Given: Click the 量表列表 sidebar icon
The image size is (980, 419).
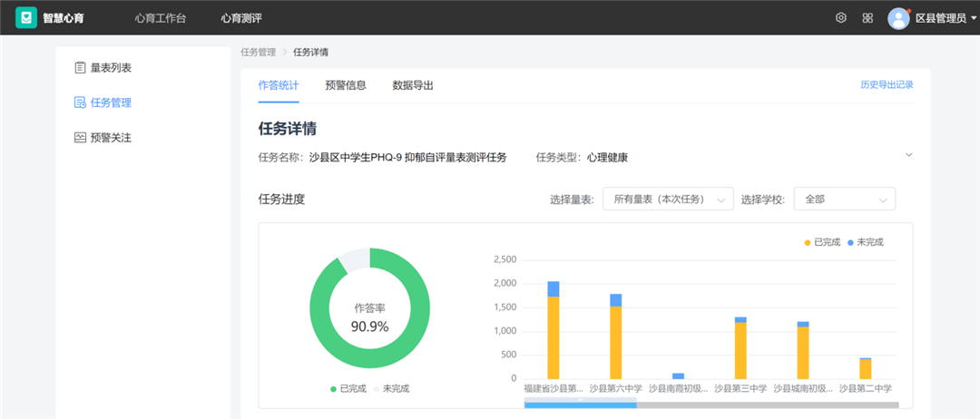Looking at the screenshot, I should (80, 67).
